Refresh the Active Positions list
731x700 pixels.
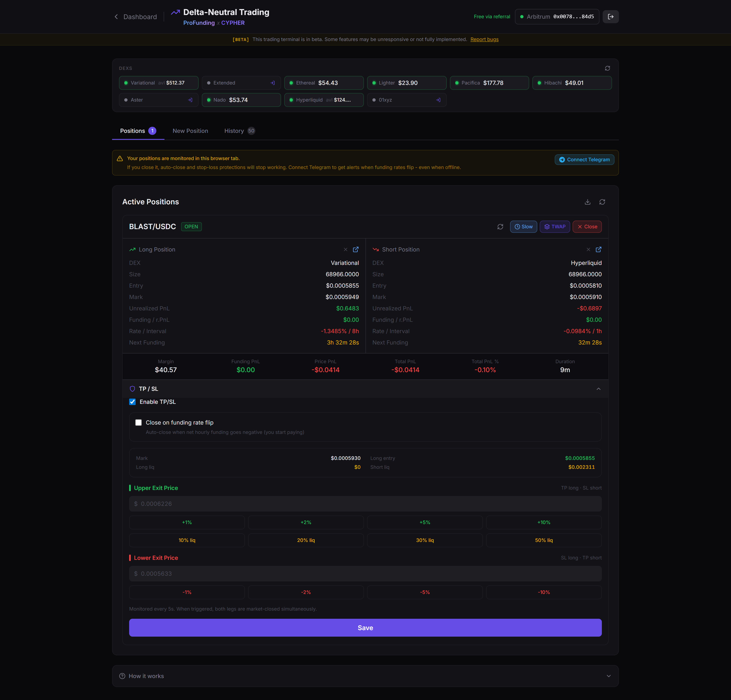[x=602, y=202]
